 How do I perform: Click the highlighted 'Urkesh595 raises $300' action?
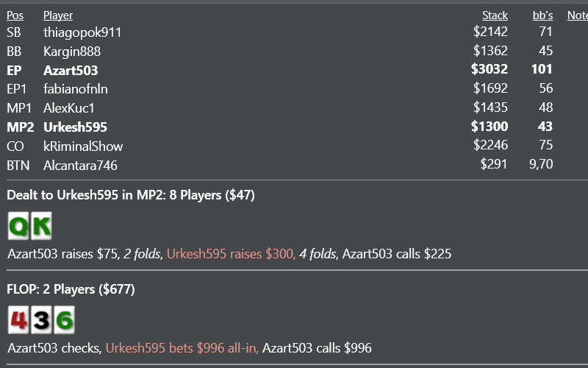[x=230, y=254]
